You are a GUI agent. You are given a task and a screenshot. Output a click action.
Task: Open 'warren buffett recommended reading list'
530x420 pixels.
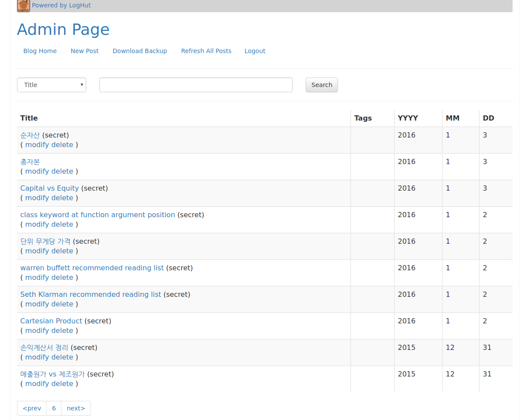[92, 268]
